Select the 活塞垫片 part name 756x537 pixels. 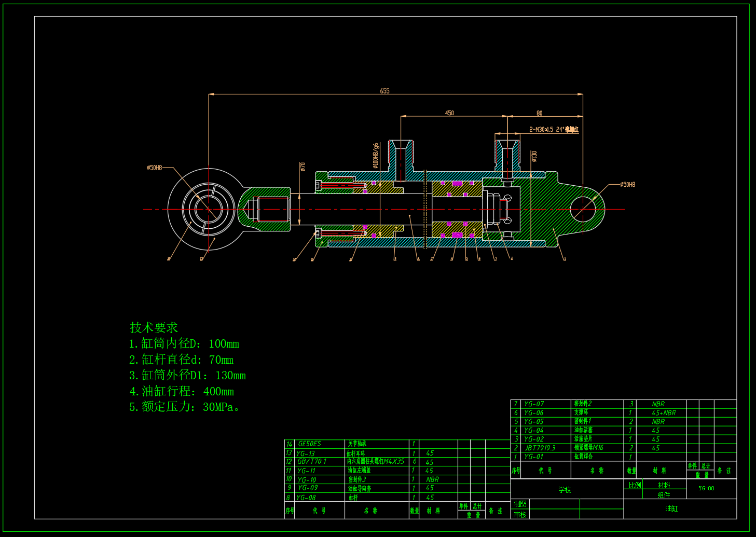(x=583, y=438)
